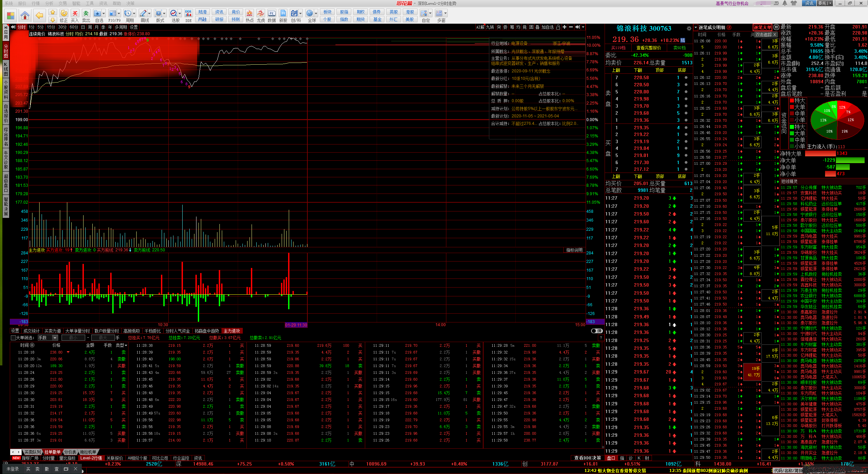Screen dimensions: 868x474
Task: Expand the 类型 column filter dropdown
Action: coord(126,345)
